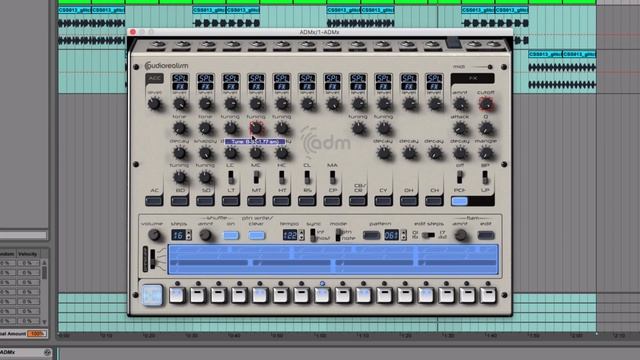The image size is (640, 360).
Task: Toggle the FX button on the MT channel
Action: coord(256,87)
